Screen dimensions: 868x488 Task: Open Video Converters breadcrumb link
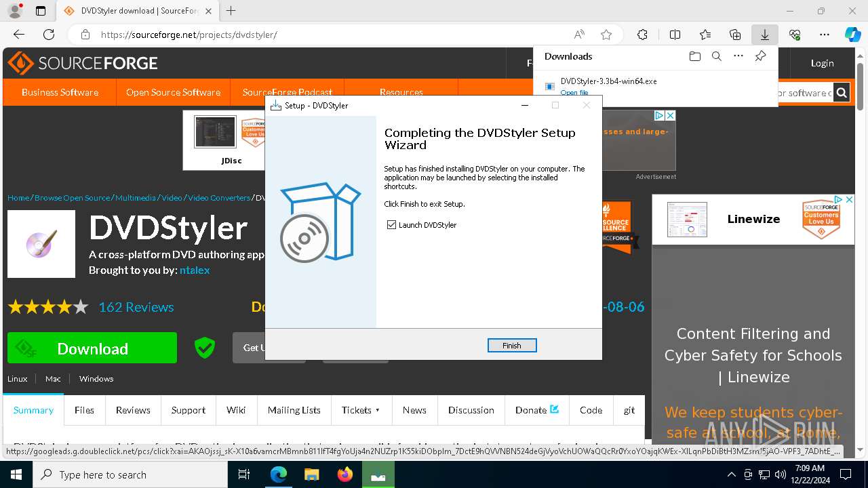click(x=219, y=198)
